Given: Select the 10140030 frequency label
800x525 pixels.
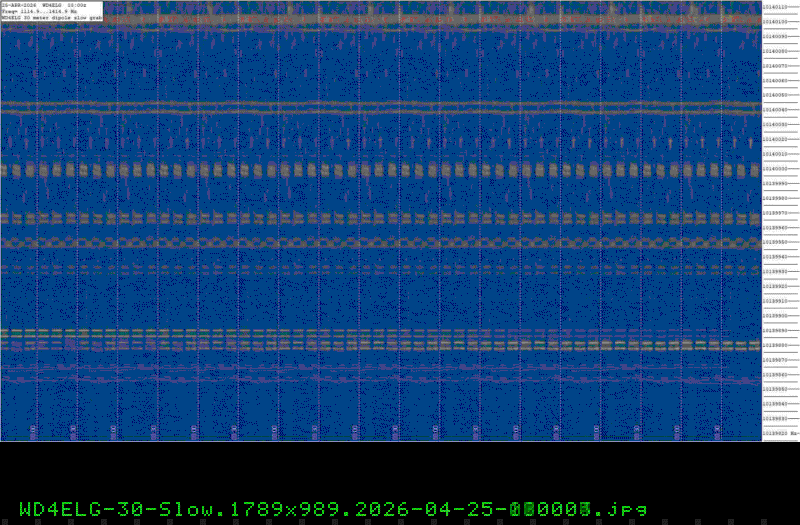Looking at the screenshot, I should click(774, 125).
